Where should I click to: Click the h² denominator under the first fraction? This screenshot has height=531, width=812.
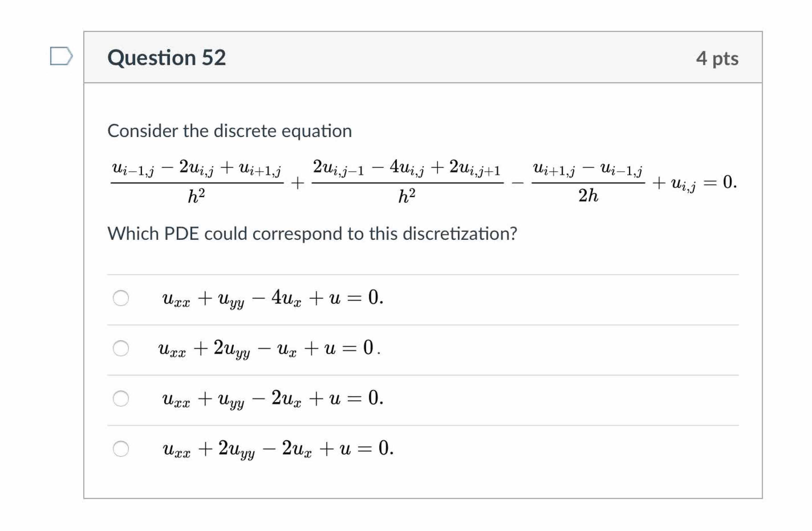tap(197, 196)
